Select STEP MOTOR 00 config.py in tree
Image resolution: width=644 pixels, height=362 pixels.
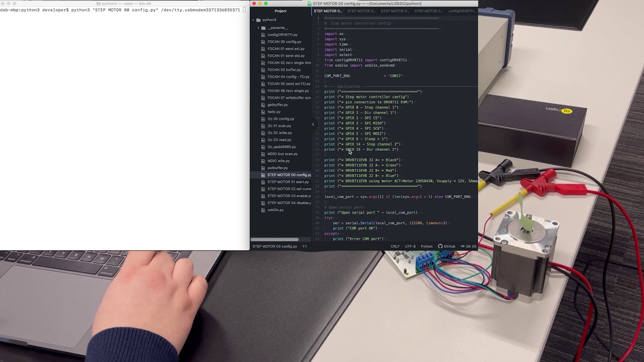pos(289,175)
